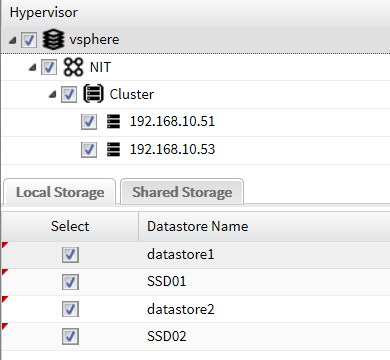This screenshot has width=390, height=360.
Task: Select host 192.168.10.51 text
Action: point(172,121)
